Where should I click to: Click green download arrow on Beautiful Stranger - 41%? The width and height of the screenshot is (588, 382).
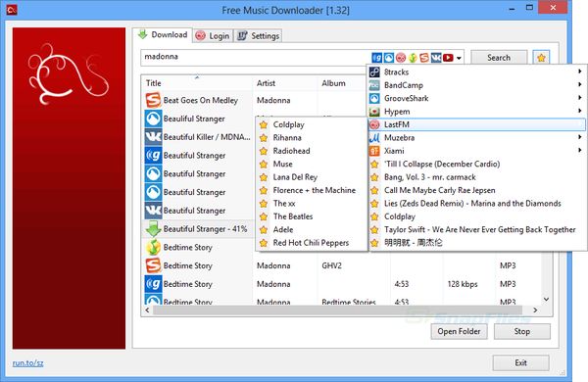click(153, 228)
